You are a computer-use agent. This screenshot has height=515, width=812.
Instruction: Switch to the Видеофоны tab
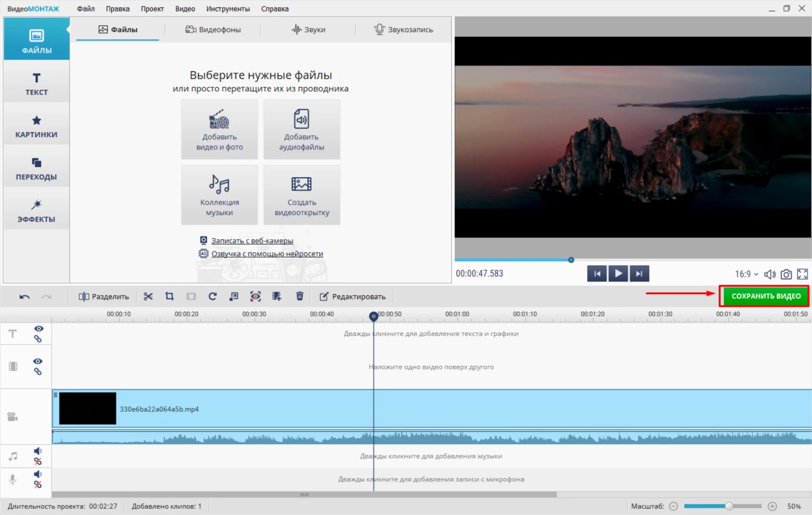pos(213,29)
